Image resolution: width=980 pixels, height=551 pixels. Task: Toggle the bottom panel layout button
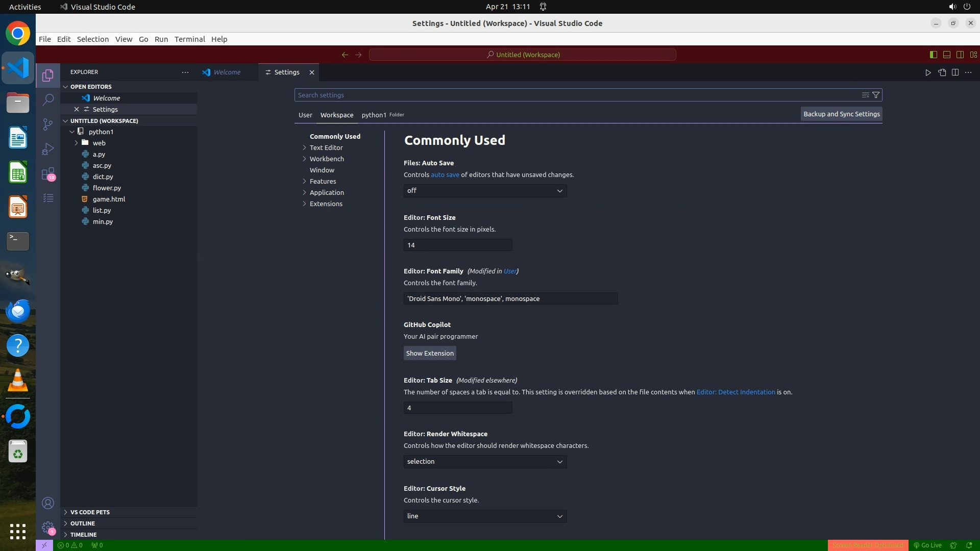947,55
